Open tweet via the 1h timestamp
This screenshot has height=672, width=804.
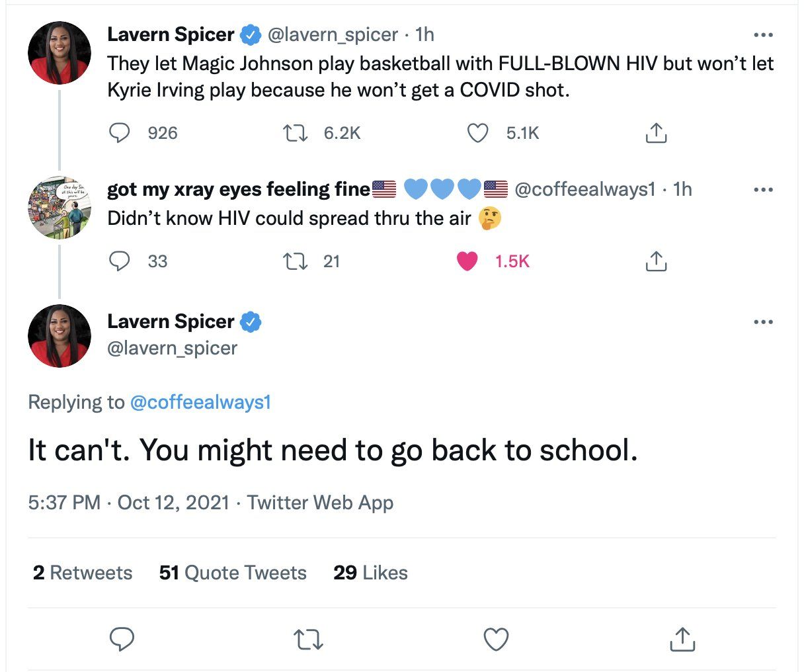(426, 34)
